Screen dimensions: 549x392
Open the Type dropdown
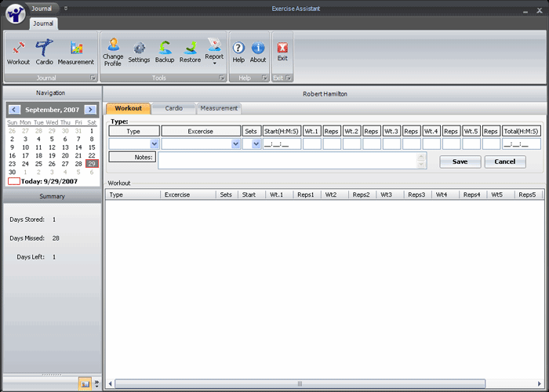coord(154,143)
